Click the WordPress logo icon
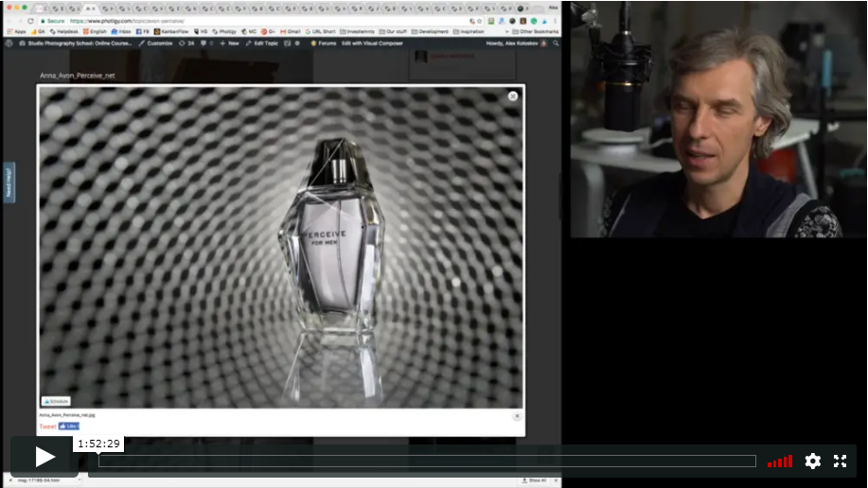Screen dimensions: 868x488 (x=9, y=44)
